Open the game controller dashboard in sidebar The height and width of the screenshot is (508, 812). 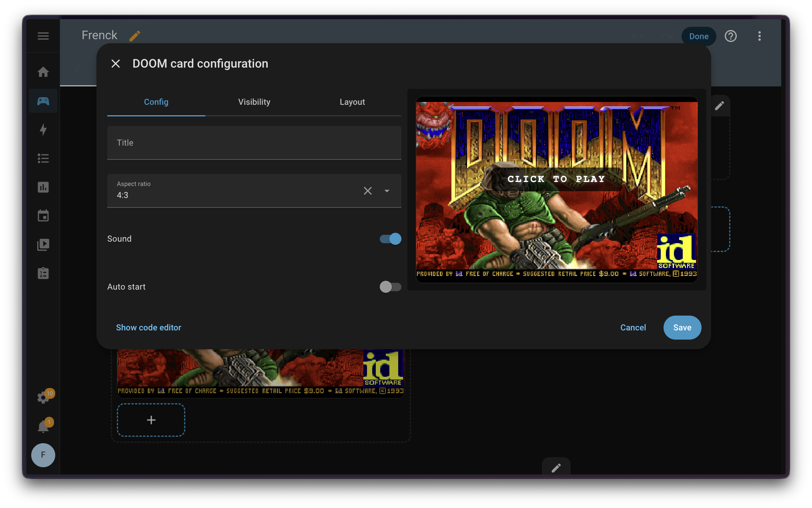[43, 101]
